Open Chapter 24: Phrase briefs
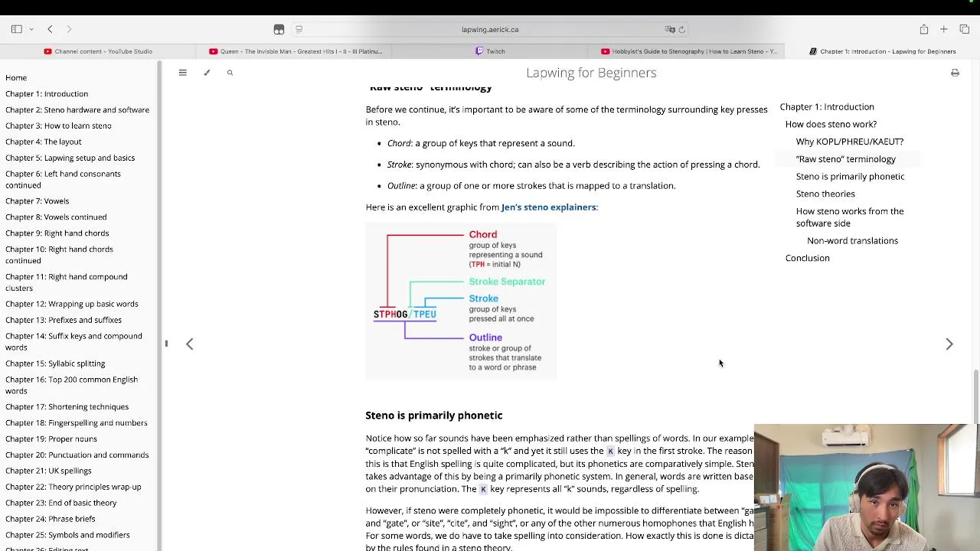Image resolution: width=980 pixels, height=551 pixels. pyautogui.click(x=51, y=519)
